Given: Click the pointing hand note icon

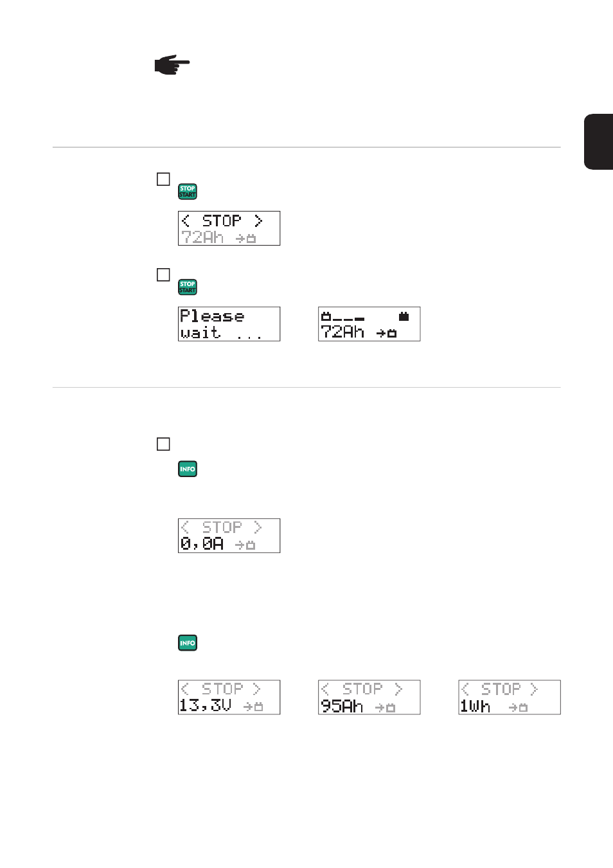Looking at the screenshot, I should [172, 65].
